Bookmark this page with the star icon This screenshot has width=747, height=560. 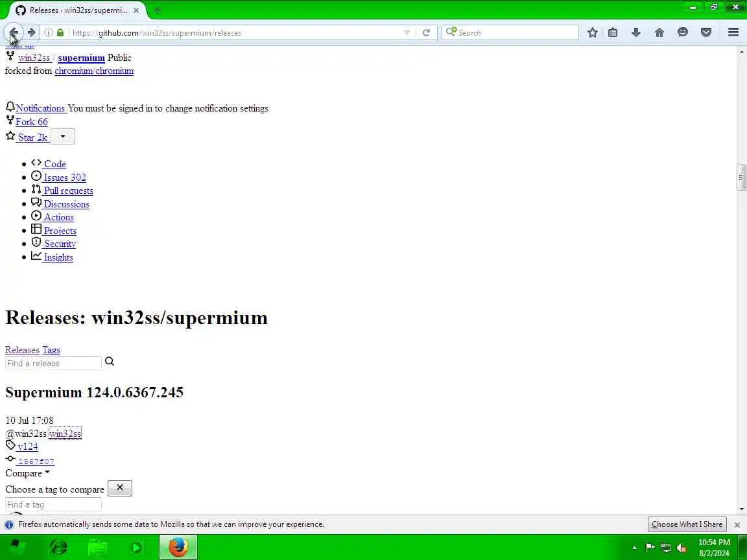click(x=592, y=32)
